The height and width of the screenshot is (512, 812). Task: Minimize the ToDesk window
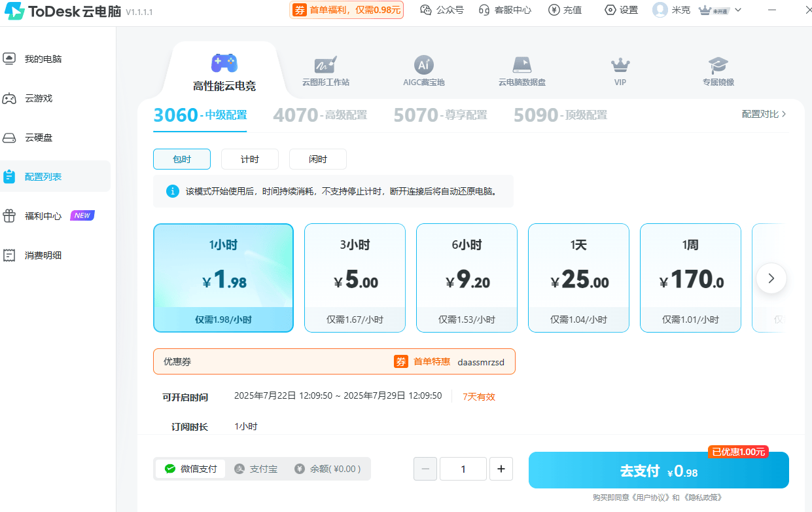(772, 10)
